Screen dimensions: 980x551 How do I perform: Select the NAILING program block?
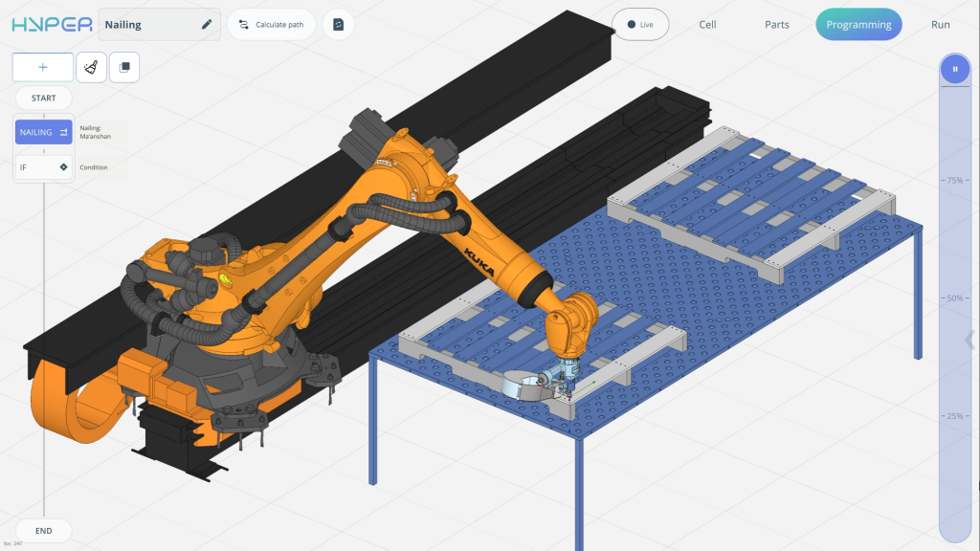click(x=43, y=132)
